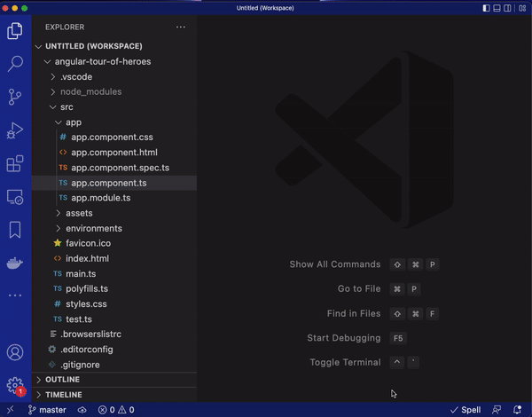This screenshot has width=532, height=417.
Task: Open favicon.ico file
Action: [x=114, y=243]
